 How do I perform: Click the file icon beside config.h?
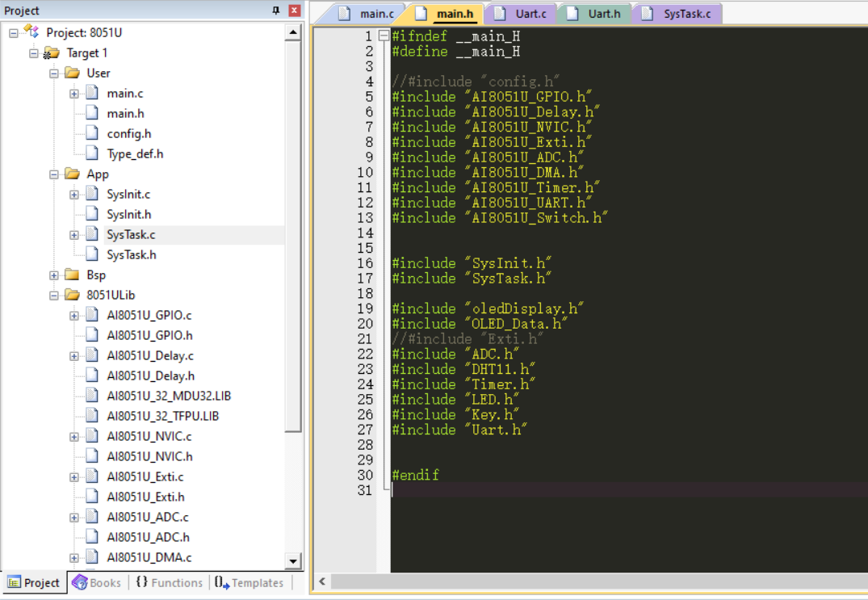click(92, 134)
